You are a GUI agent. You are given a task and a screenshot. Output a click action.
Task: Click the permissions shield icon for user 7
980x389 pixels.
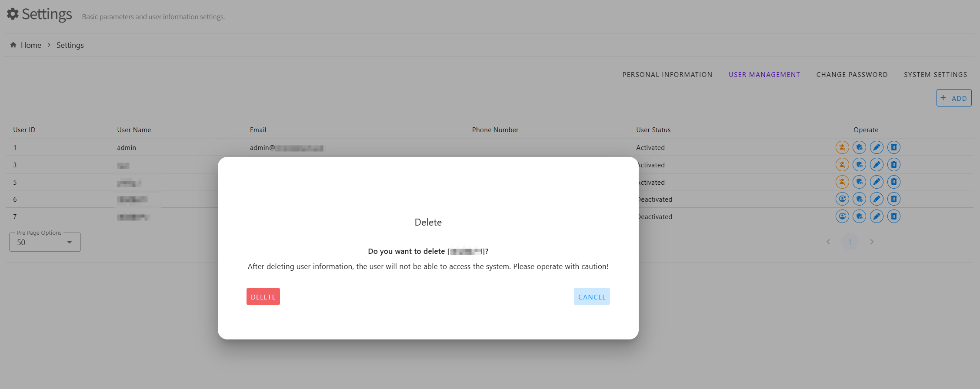(x=859, y=216)
